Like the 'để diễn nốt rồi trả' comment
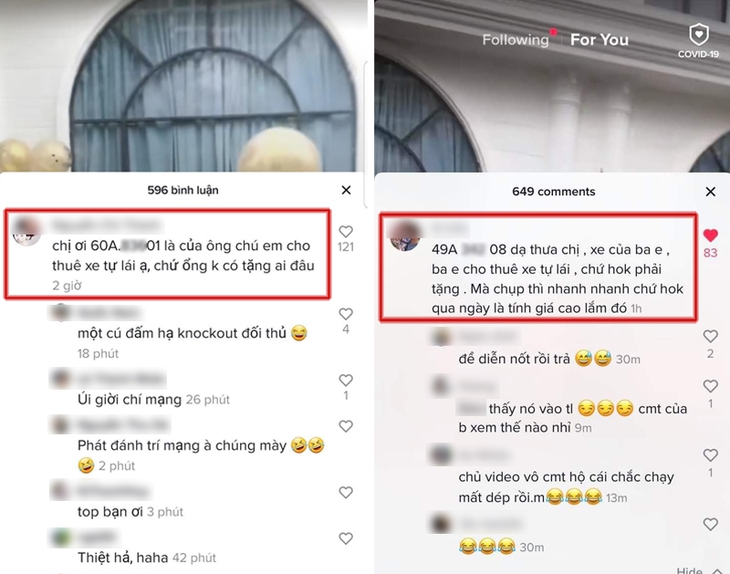Viewport: 730px width, 574px height. point(710,336)
